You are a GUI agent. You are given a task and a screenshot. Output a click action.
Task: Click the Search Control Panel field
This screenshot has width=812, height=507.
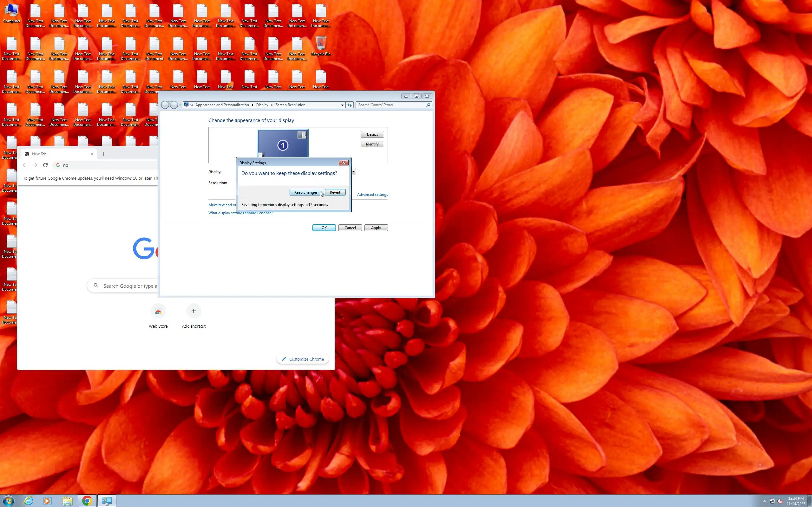(x=391, y=105)
